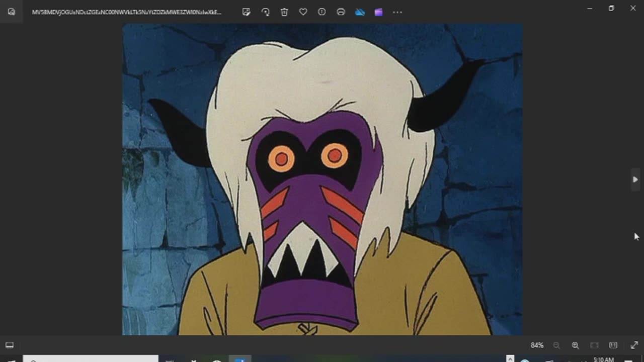
Task: Mark the photo as favorite with the heart
Action: [x=303, y=12]
